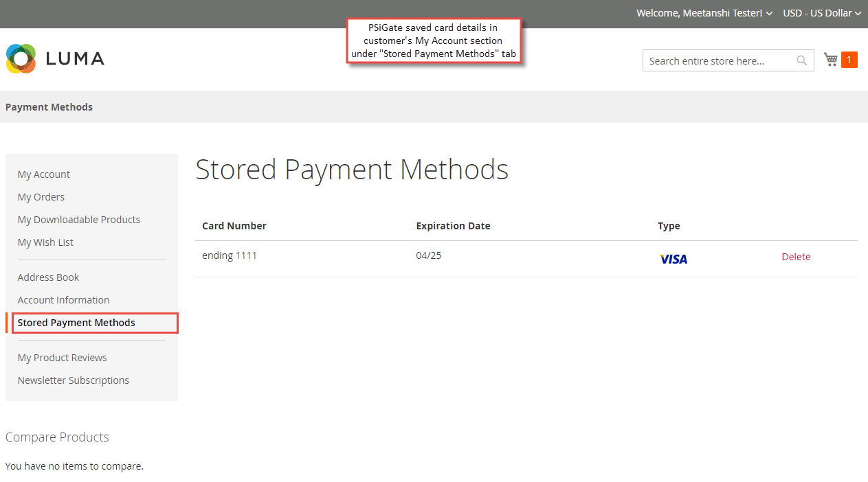Click the search magnifier icon
The height and width of the screenshot is (482, 868).
[801, 60]
